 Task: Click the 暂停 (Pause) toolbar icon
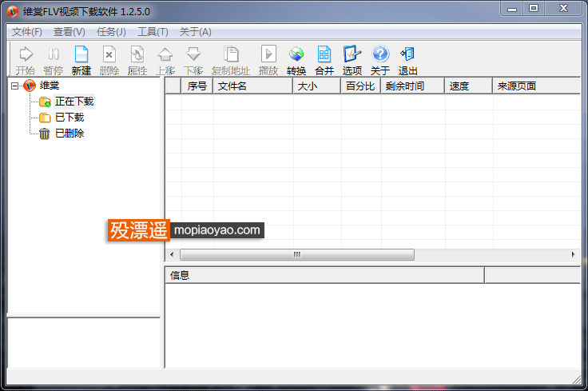point(54,54)
